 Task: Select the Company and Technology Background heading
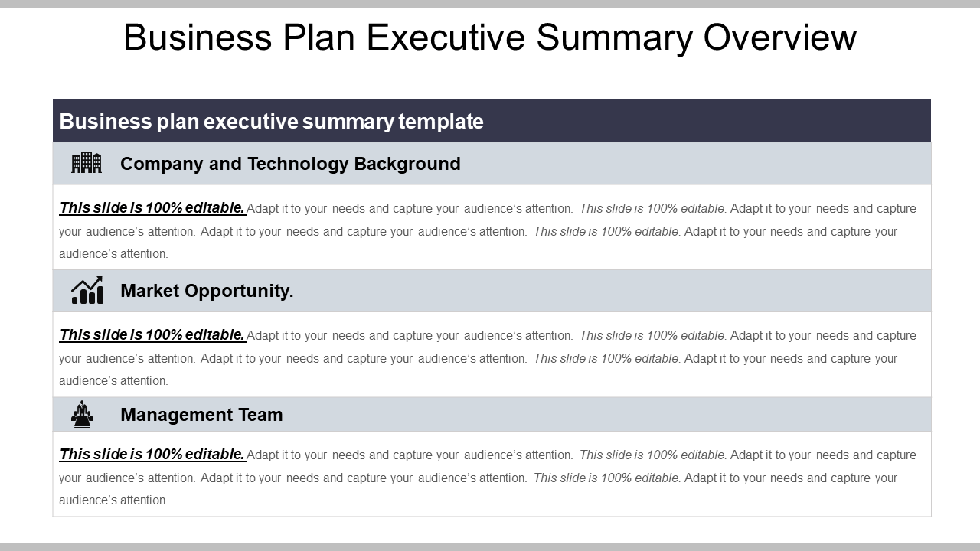[x=290, y=164]
